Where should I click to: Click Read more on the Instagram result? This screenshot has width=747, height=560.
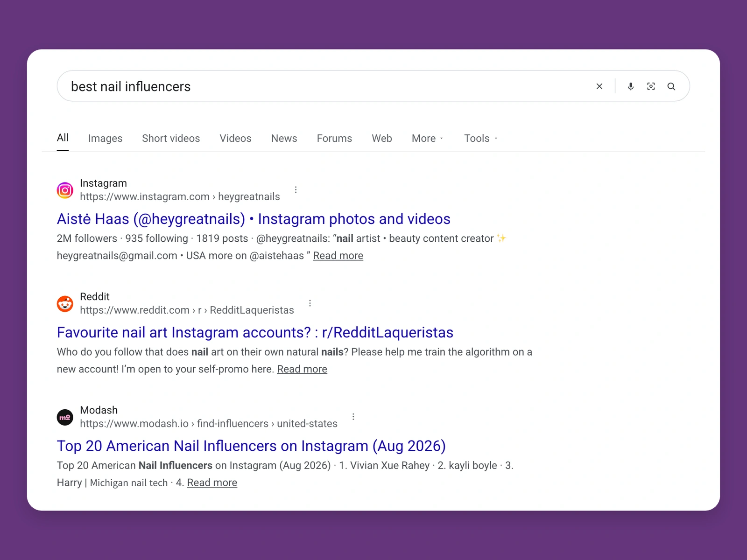tap(338, 256)
